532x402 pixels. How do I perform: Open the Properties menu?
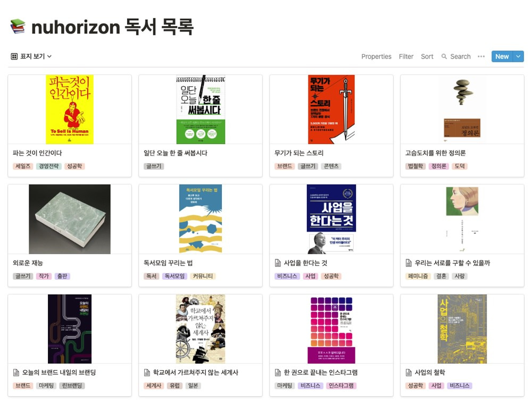click(376, 56)
